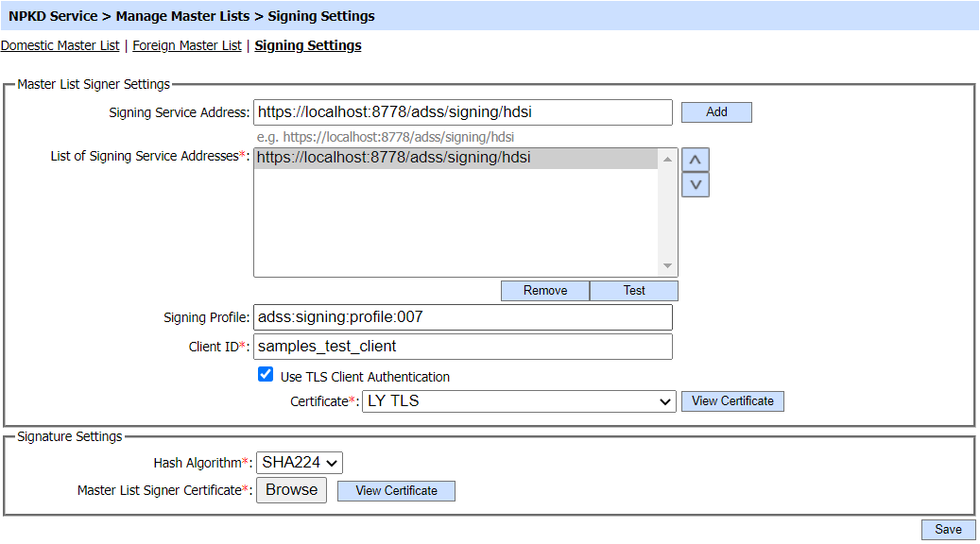
Task: Remove the selected signing service address
Action: (x=545, y=291)
